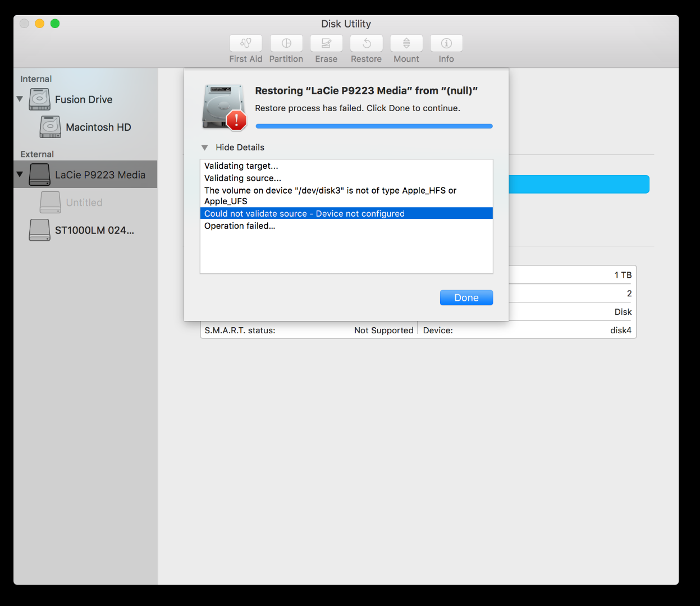This screenshot has height=606, width=700.
Task: Click the Fusion Drive disk icon
Action: tap(40, 99)
